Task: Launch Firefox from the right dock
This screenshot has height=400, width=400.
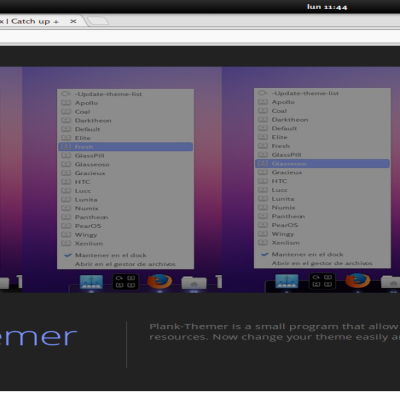Action: [x=358, y=280]
